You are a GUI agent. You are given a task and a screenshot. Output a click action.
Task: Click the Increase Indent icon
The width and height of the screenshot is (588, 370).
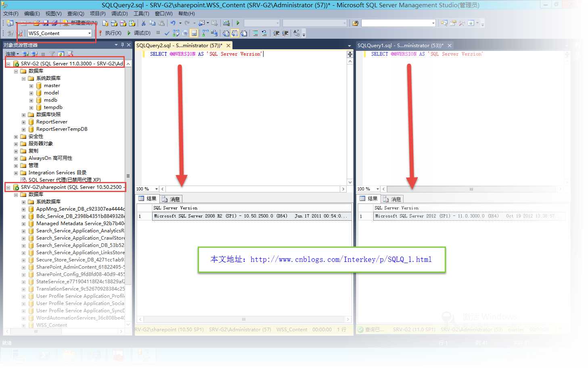(x=285, y=33)
